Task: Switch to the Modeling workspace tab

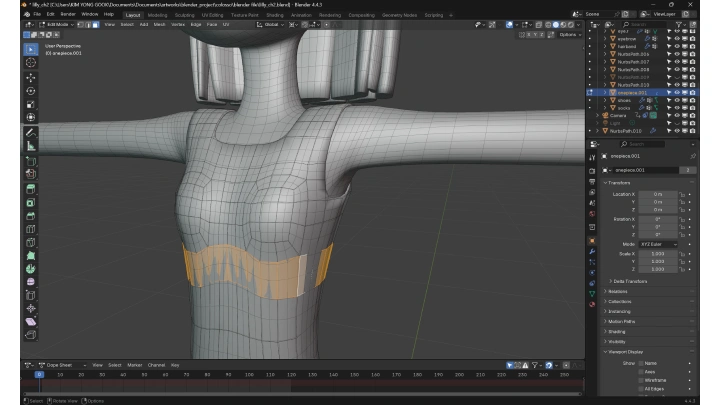Action: 158,15
